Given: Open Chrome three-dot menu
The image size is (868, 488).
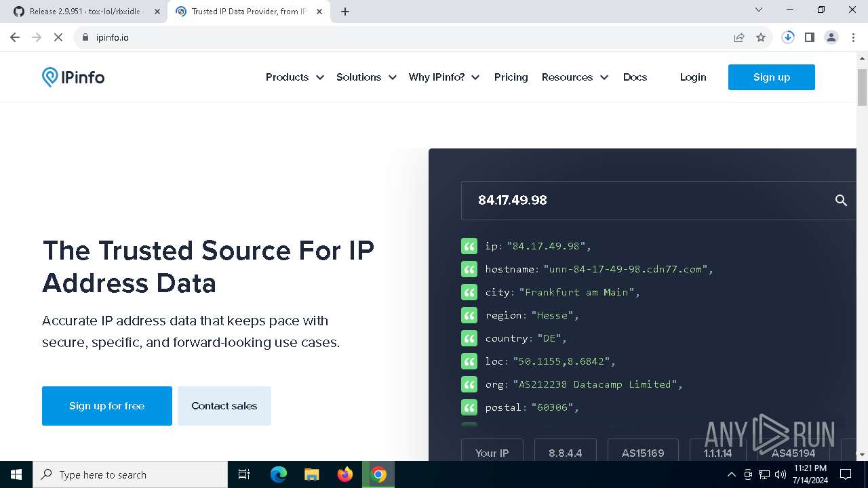Looking at the screenshot, I should (x=853, y=37).
